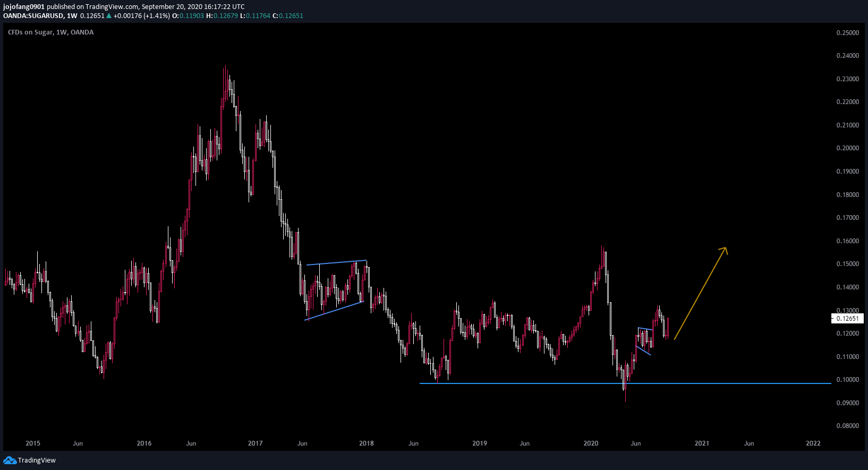Click the high value 0.12679
Viewport: 868px width, 470px height.
tap(225, 16)
